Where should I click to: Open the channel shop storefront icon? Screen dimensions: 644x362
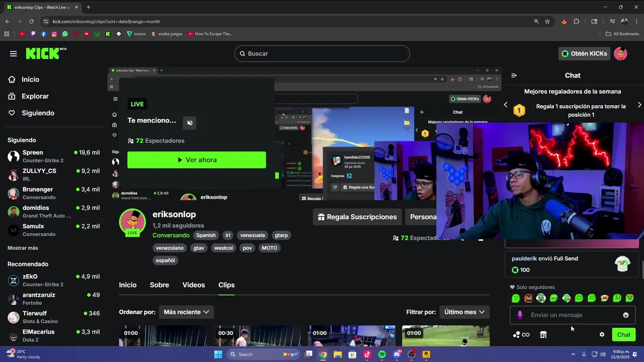pos(543,335)
